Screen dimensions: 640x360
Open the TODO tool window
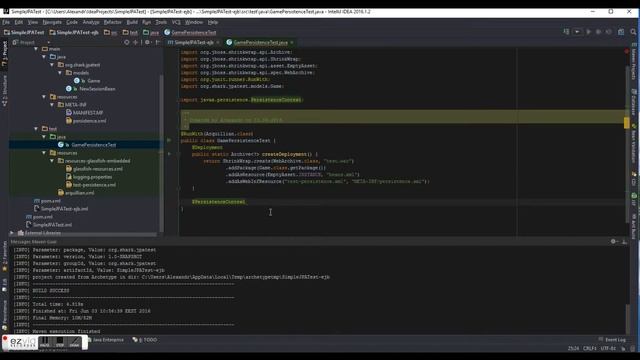point(144,340)
